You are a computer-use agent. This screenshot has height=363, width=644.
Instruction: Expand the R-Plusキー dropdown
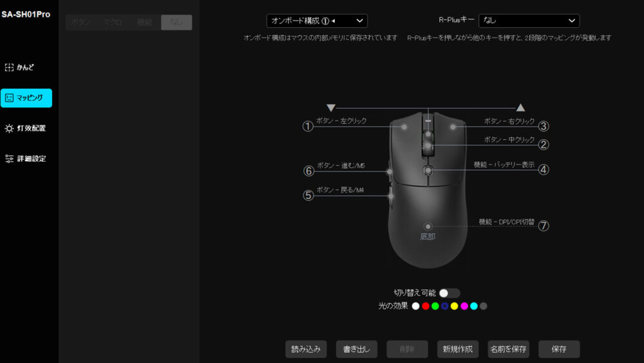point(529,21)
